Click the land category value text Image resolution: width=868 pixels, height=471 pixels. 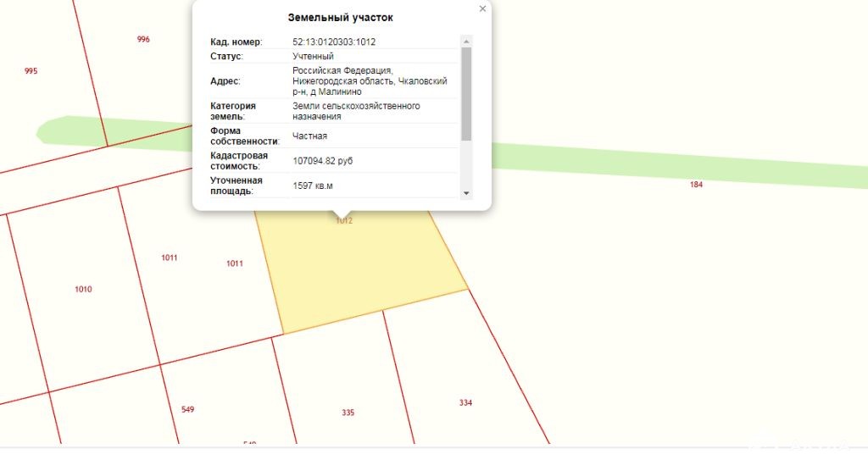(356, 111)
